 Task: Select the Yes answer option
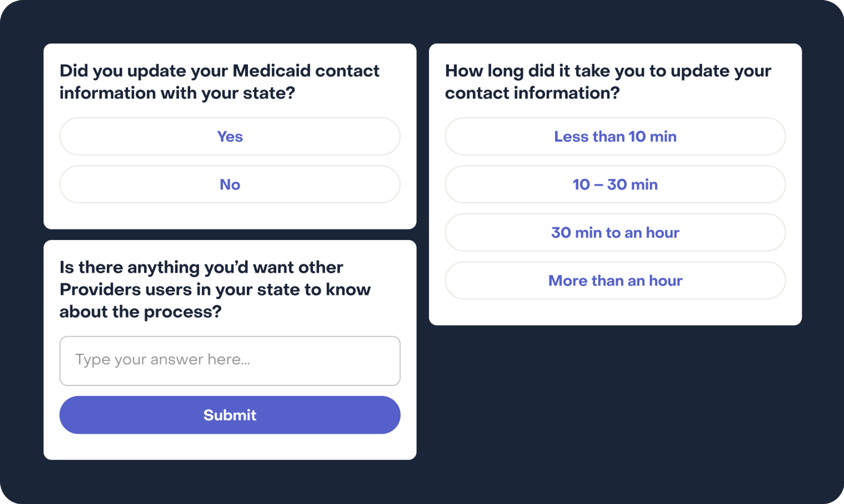[230, 136]
